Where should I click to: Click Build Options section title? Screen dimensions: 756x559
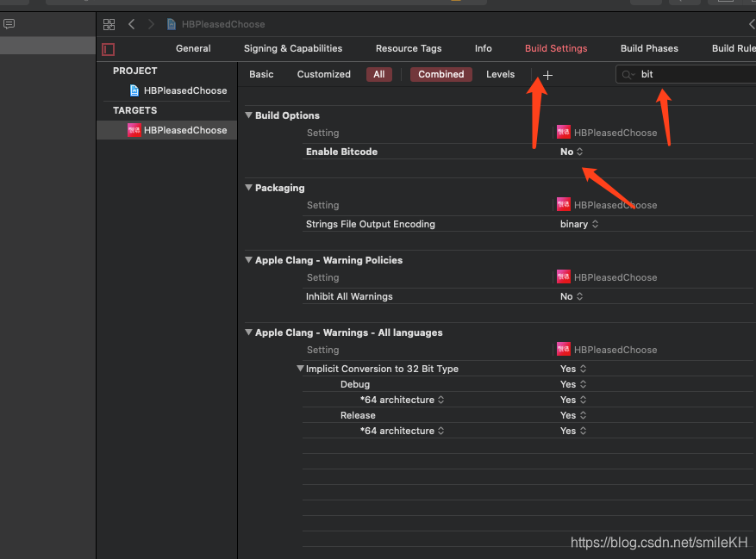(287, 115)
